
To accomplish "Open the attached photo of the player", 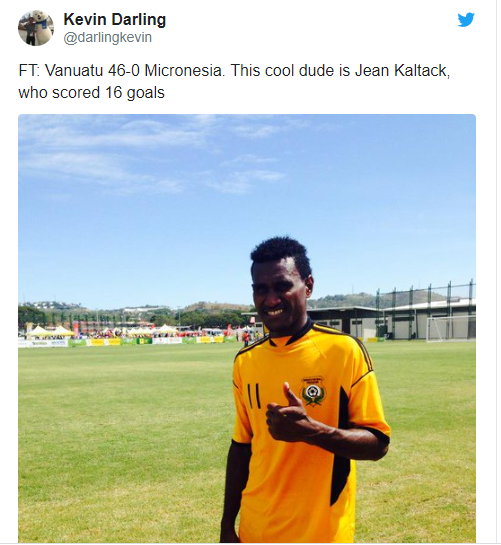I will point(247,328).
